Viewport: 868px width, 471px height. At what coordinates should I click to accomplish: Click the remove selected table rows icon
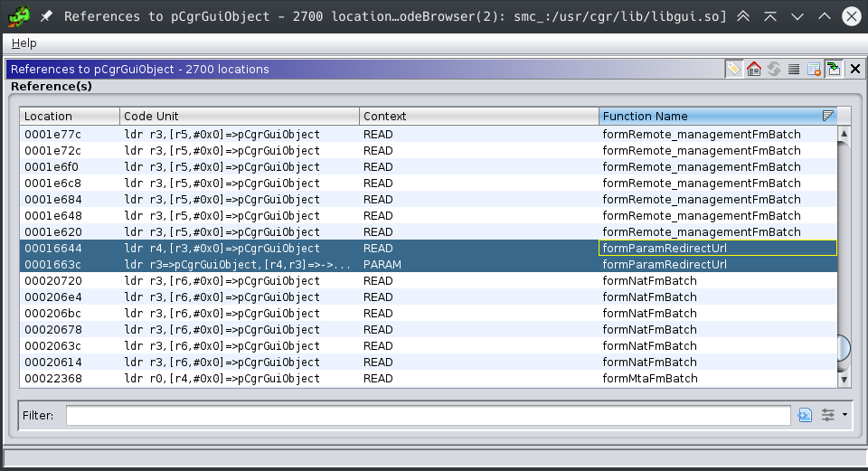[814, 69]
